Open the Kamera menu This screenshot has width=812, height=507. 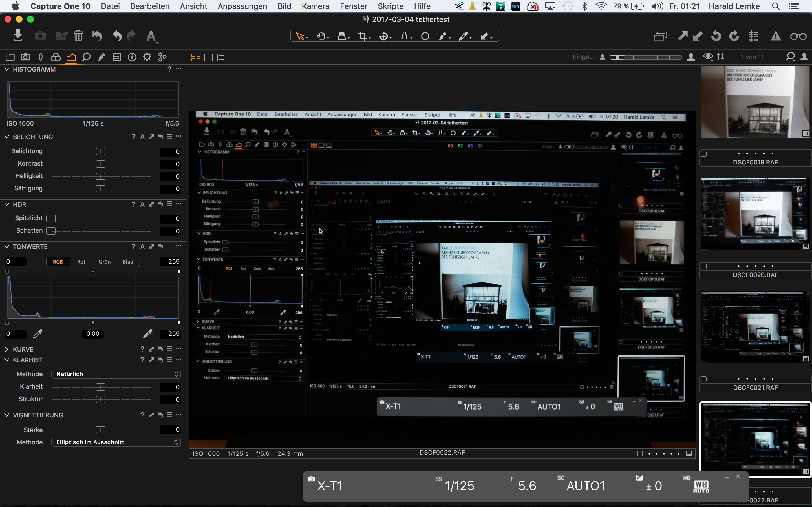315,6
